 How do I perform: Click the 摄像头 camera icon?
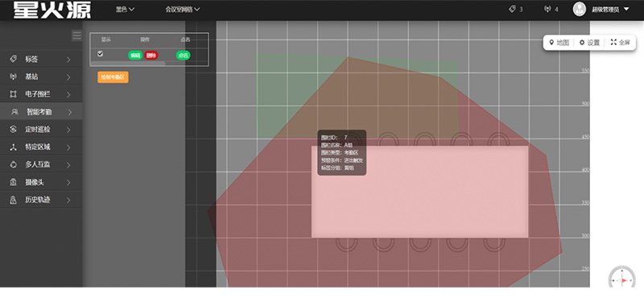coord(13,183)
